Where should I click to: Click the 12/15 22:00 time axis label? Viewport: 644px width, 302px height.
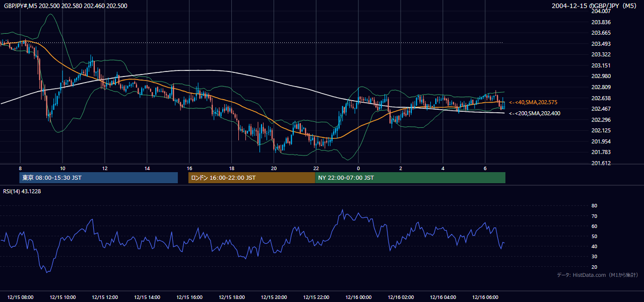click(316, 297)
